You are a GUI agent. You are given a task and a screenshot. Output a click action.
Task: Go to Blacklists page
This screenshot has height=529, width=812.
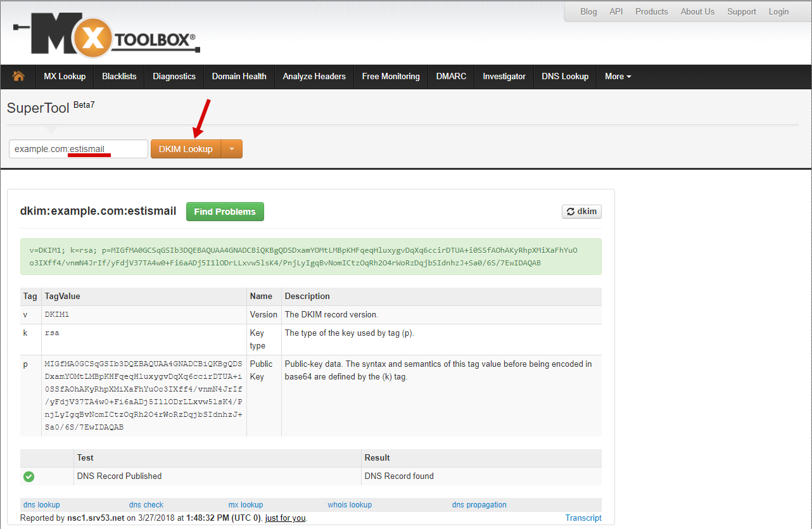pyautogui.click(x=119, y=76)
